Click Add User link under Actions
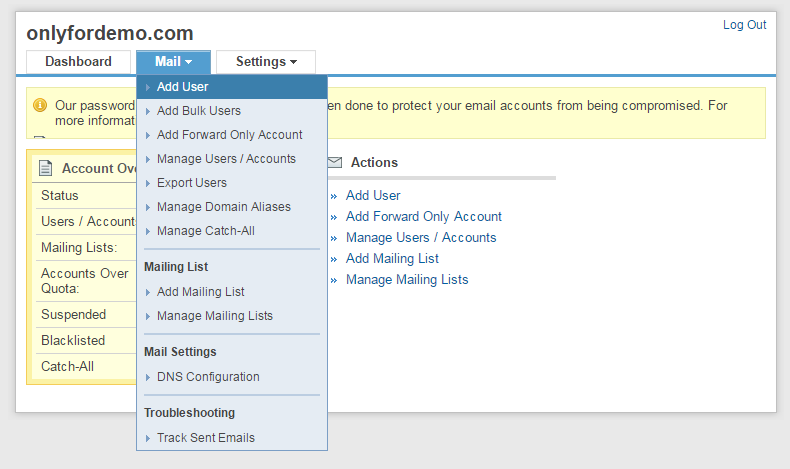The image size is (790, 469). click(x=373, y=196)
